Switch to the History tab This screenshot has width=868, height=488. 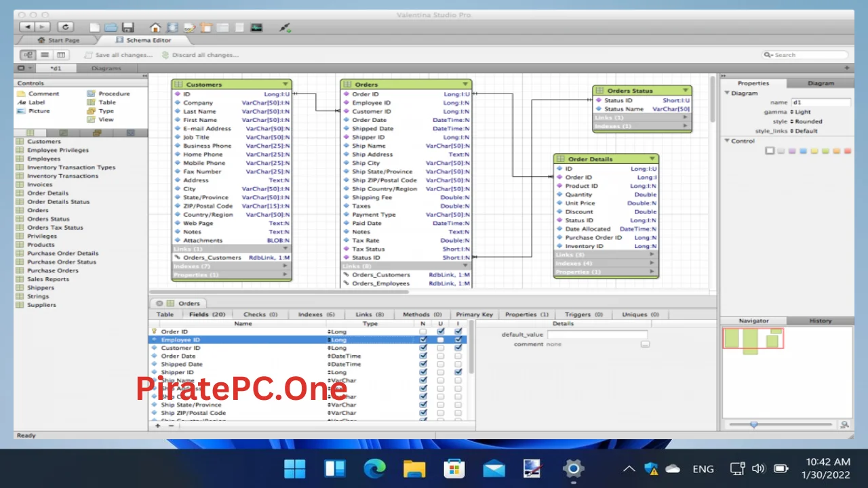[x=820, y=321]
